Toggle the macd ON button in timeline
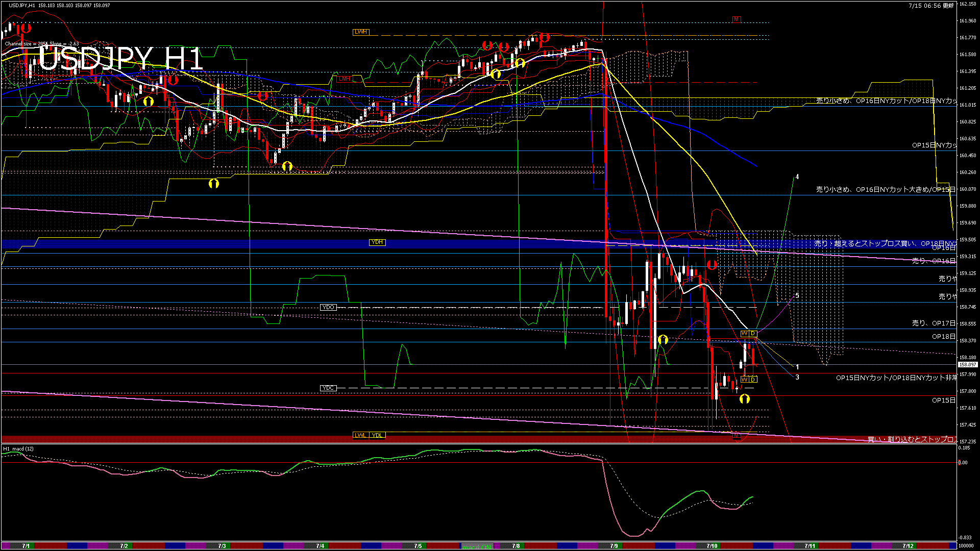 coord(477,546)
